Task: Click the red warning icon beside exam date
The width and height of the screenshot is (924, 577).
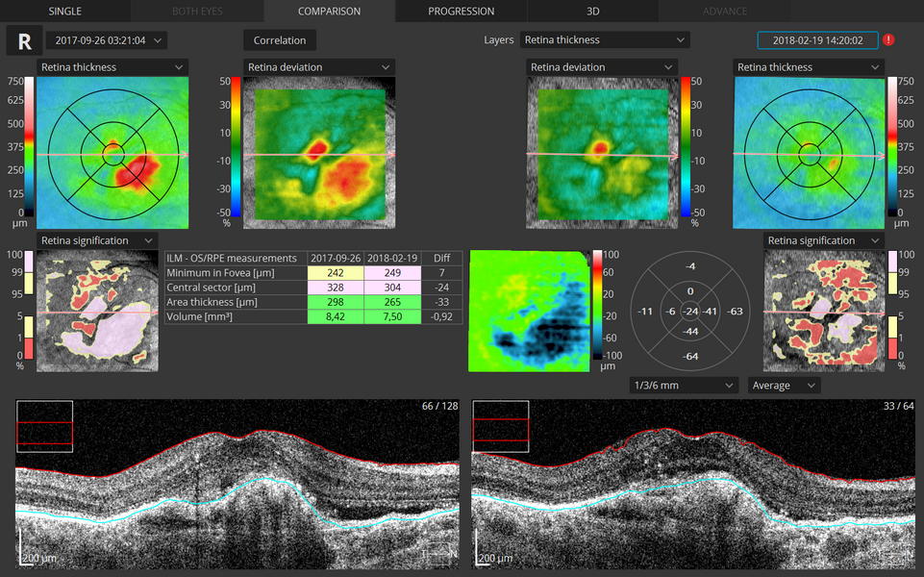Action: tap(887, 40)
